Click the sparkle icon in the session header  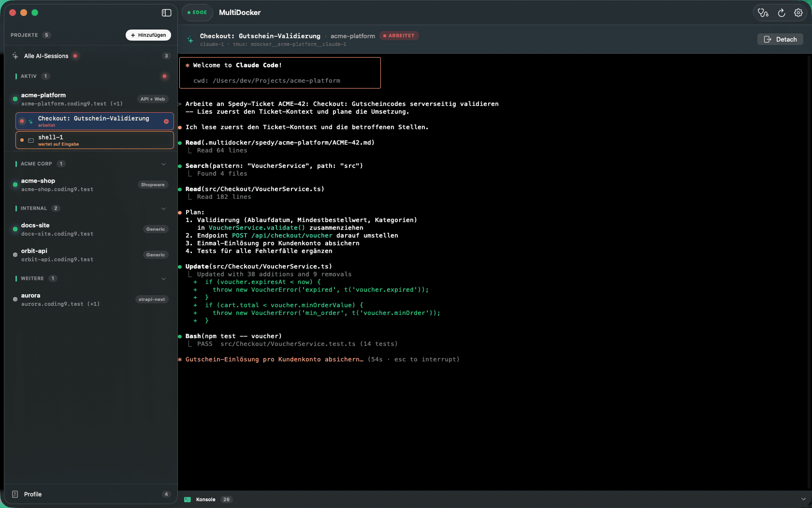(190, 40)
